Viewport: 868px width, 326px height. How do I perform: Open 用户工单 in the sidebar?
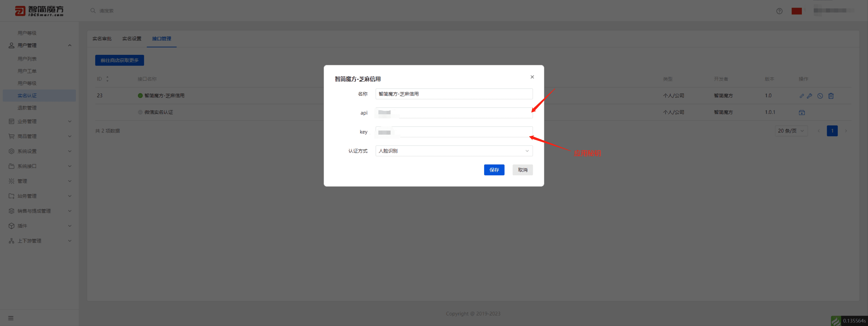27,71
